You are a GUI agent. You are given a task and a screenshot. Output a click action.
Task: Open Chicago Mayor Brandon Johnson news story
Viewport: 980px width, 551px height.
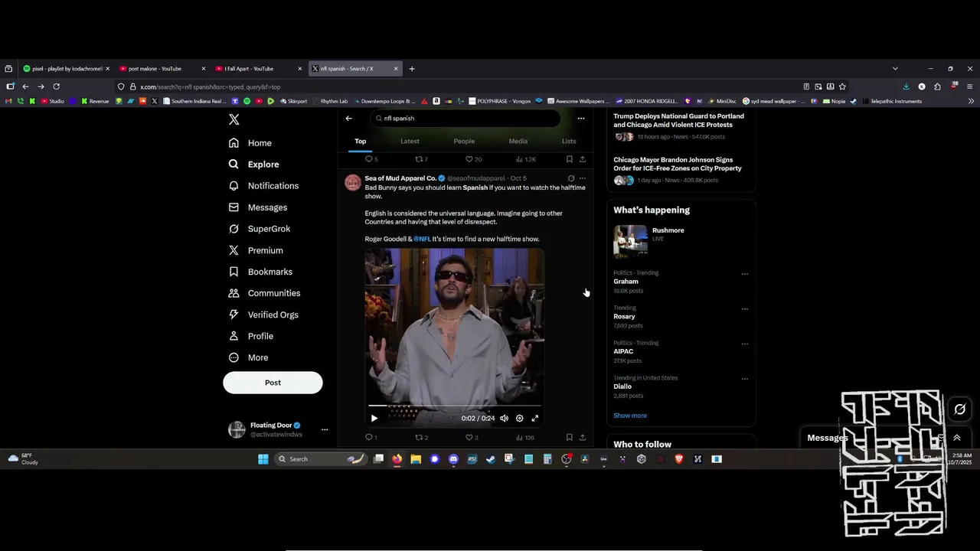678,164
